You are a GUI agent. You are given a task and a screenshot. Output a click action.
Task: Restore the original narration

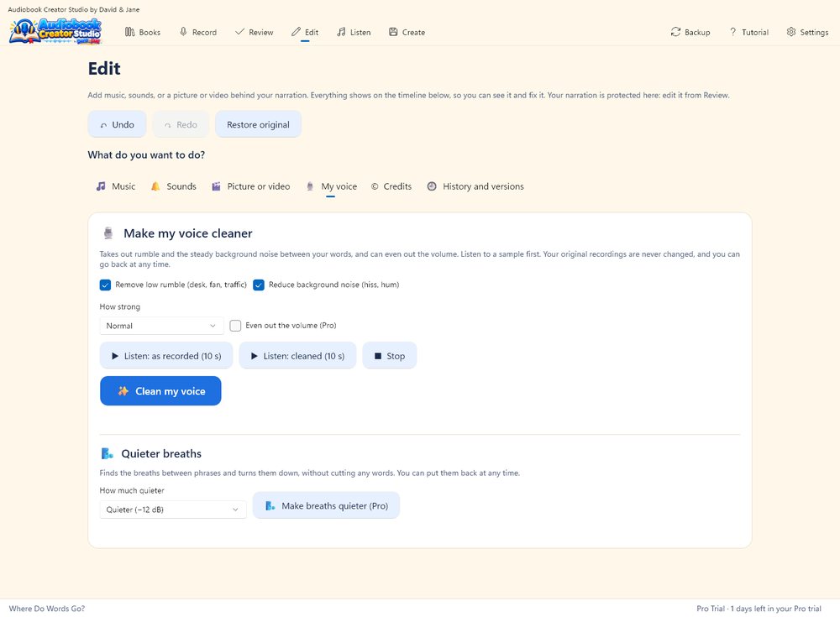point(258,124)
